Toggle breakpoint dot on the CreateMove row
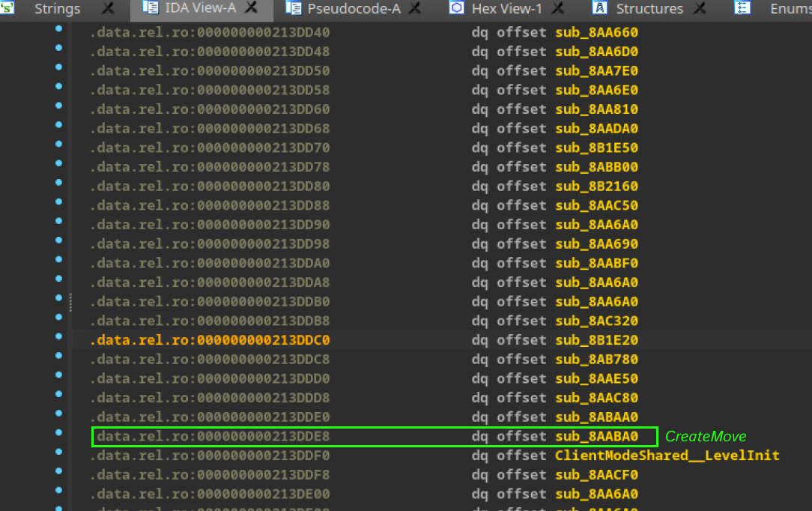This screenshot has width=812, height=511. pyautogui.click(x=58, y=433)
